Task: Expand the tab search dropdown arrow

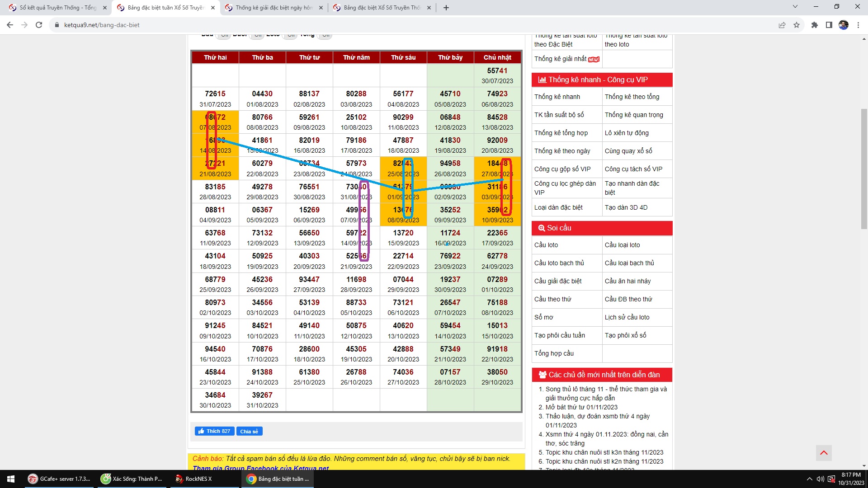Action: [x=795, y=7]
